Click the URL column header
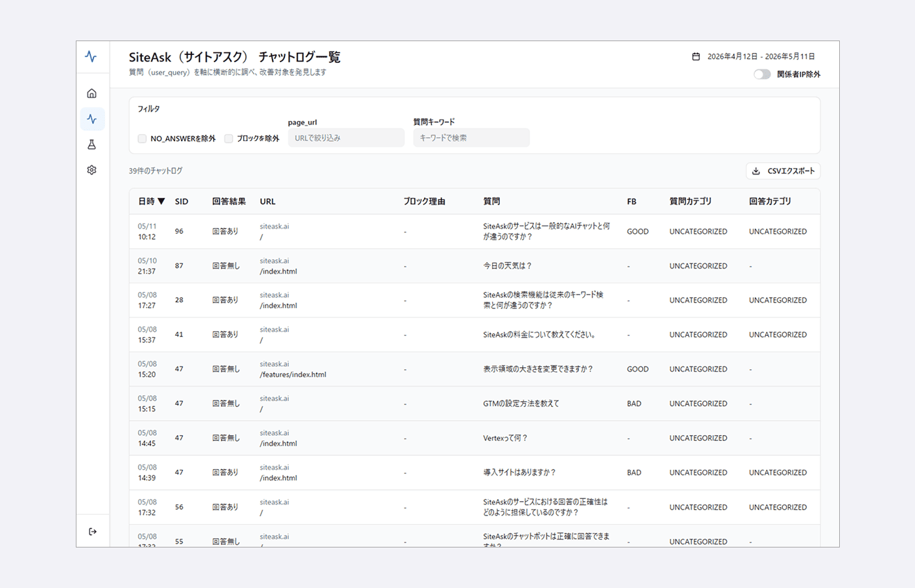 click(267, 201)
